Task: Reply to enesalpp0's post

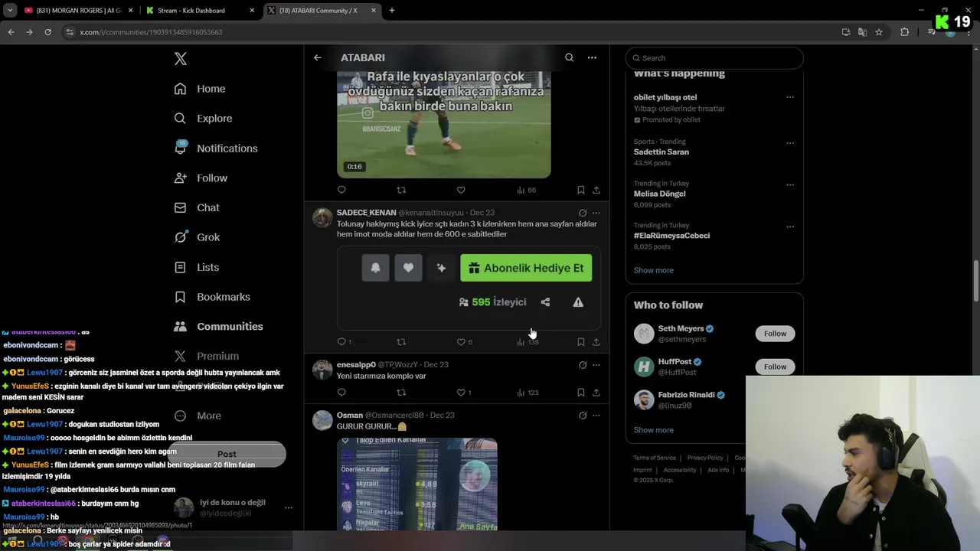Action: (341, 393)
